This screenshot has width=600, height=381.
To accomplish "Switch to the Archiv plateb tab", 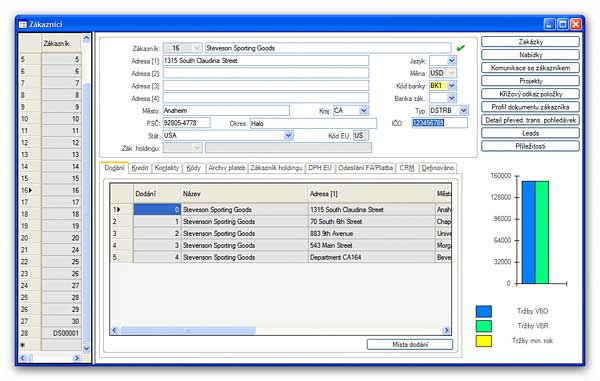I will click(x=227, y=168).
